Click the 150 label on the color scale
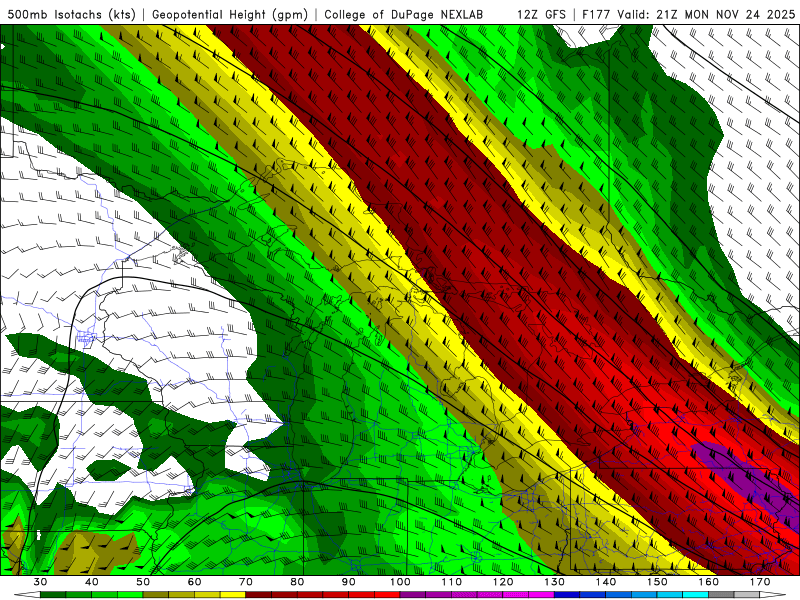Viewport: 800px width, 600px height. [657, 582]
